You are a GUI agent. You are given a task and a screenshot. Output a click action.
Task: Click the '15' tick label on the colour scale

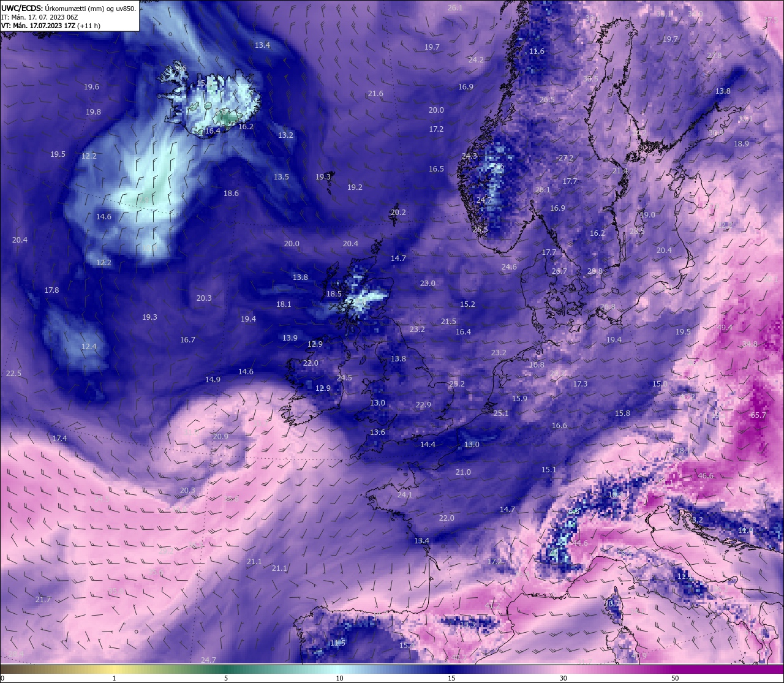coord(451,678)
